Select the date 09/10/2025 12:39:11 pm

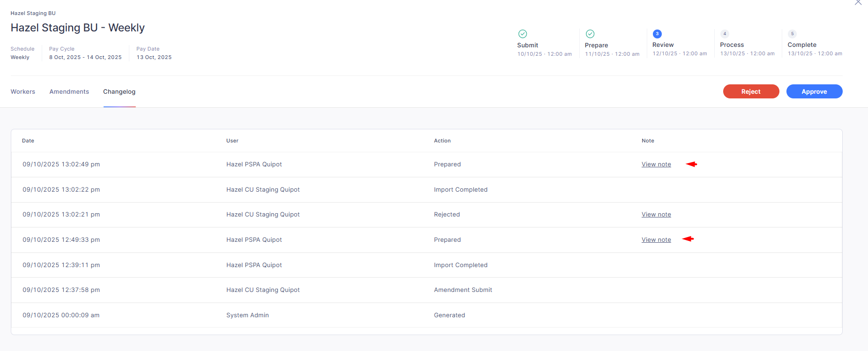click(61, 265)
